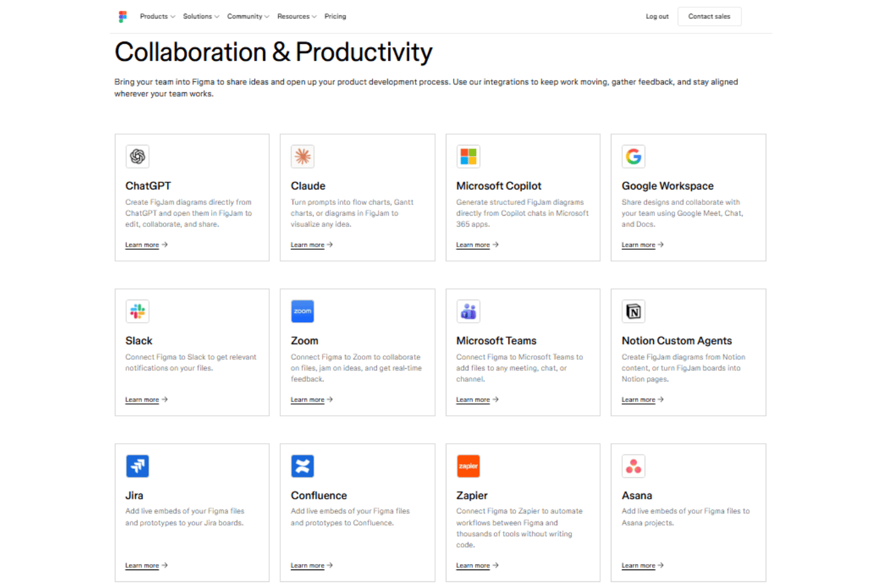Click the Claude starburst icon
Screen dimensions: 882x588
coord(303,157)
